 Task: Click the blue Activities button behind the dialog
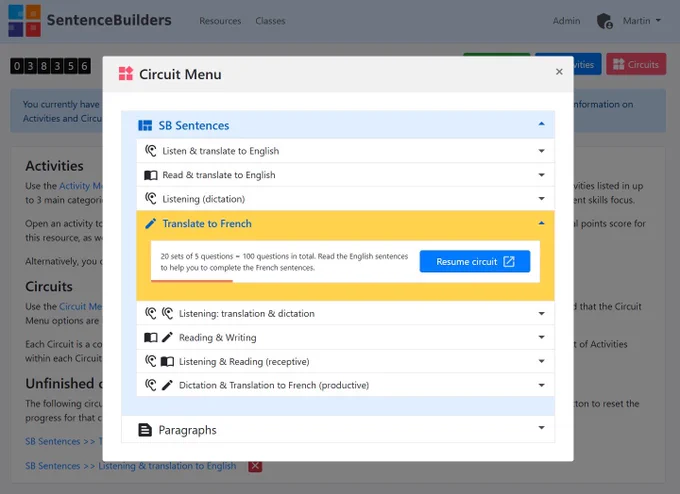click(587, 64)
